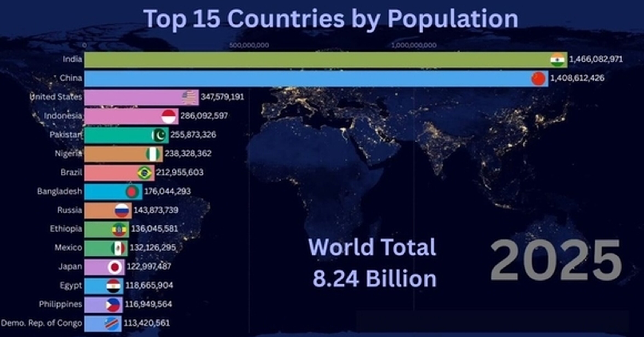The image size is (644, 337).
Task: Click the Demo. Rep. of Congo flag
Action: tap(112, 324)
